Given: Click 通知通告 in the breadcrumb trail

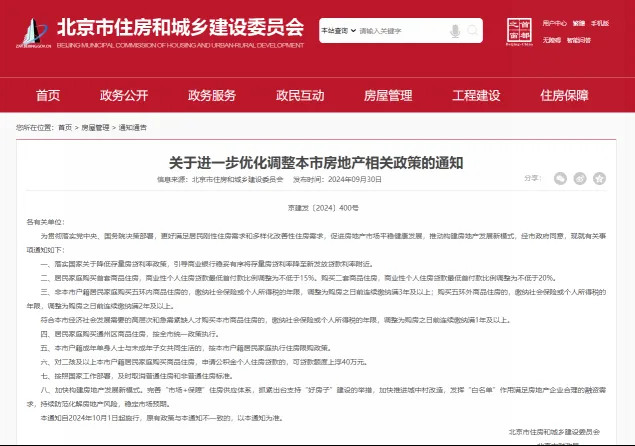Looking at the screenshot, I should (x=133, y=128).
